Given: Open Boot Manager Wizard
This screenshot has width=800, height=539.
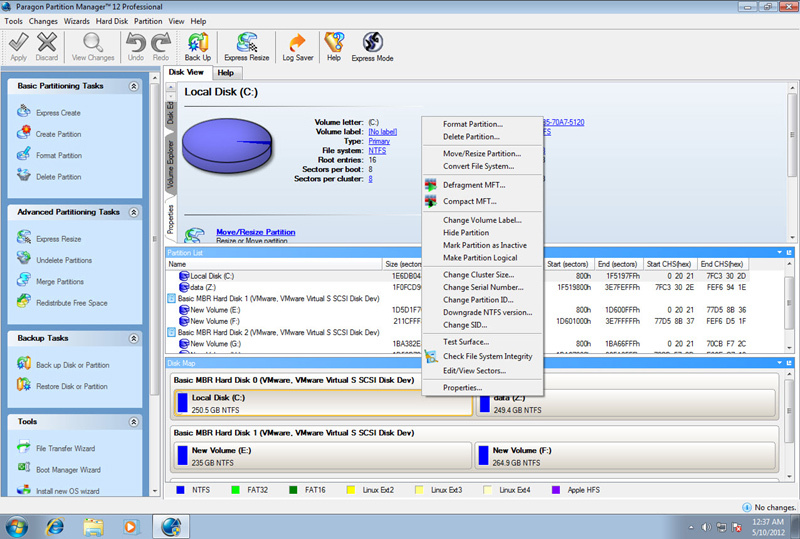Looking at the screenshot, I should point(68,469).
